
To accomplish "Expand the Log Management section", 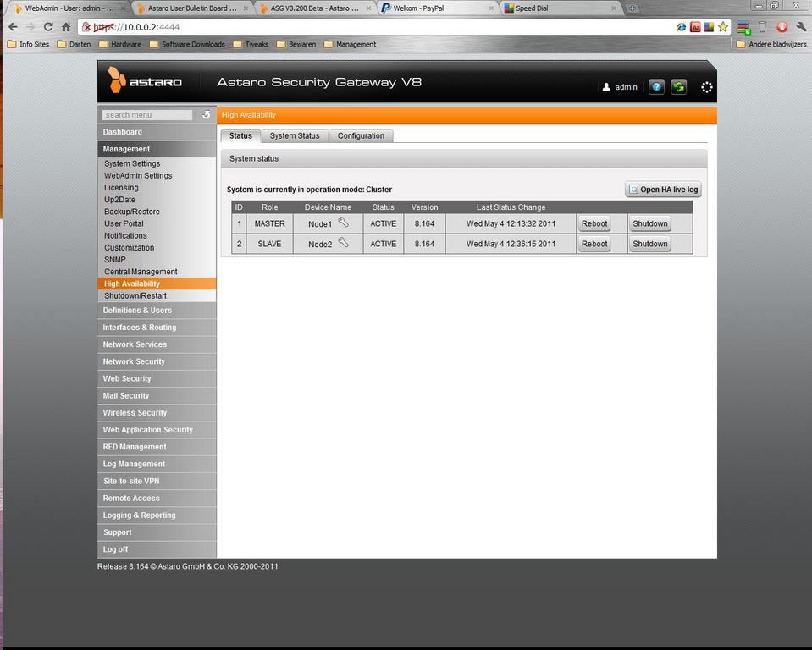I will tap(157, 464).
